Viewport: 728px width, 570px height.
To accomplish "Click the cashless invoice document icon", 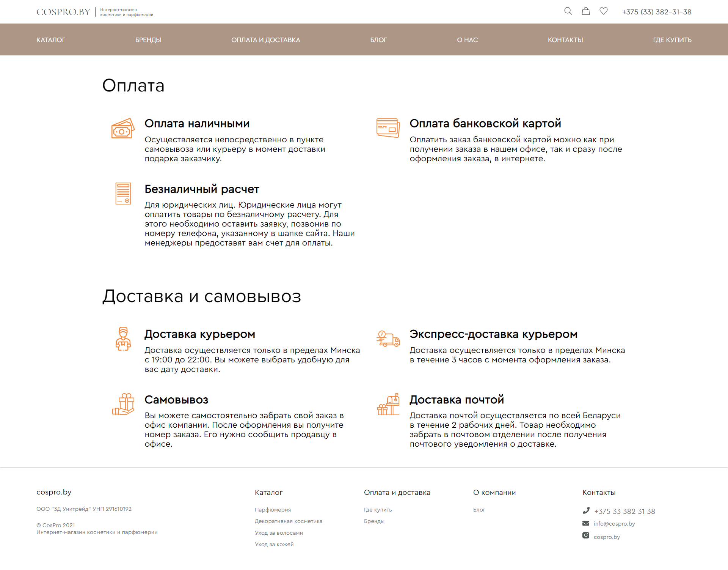I will pos(123,193).
